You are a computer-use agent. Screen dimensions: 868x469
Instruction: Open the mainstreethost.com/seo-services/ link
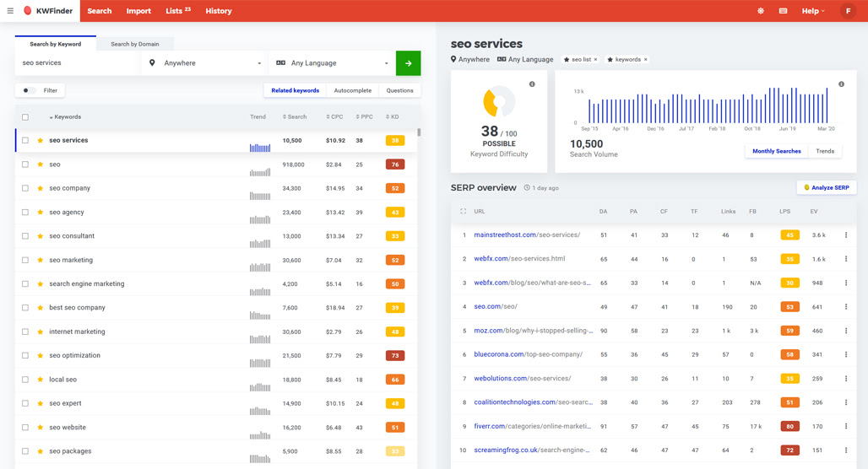tap(527, 235)
